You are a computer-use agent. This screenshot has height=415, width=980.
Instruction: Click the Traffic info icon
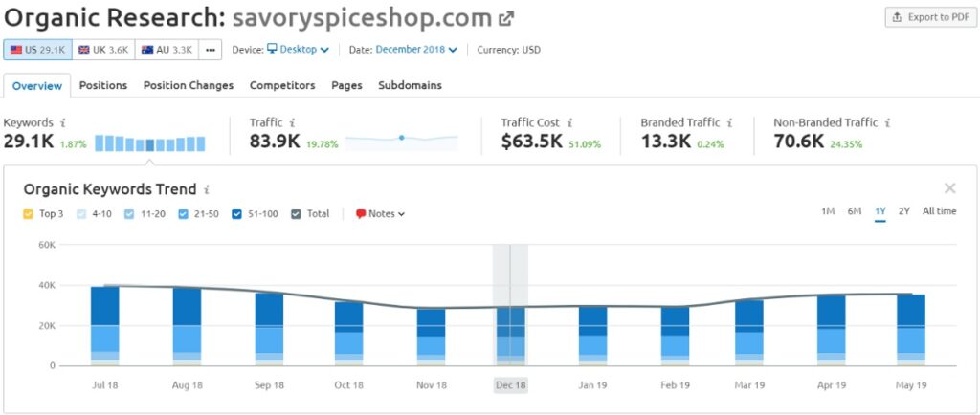(293, 123)
